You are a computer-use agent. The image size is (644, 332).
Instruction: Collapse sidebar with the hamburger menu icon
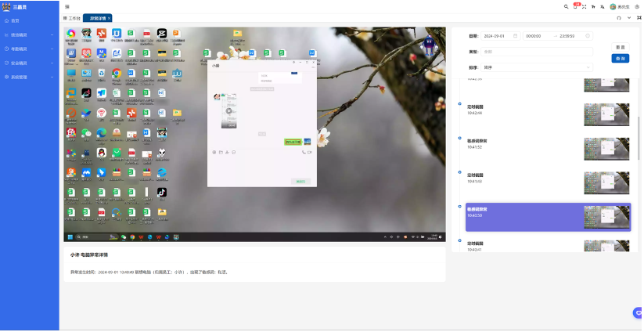click(x=67, y=6)
